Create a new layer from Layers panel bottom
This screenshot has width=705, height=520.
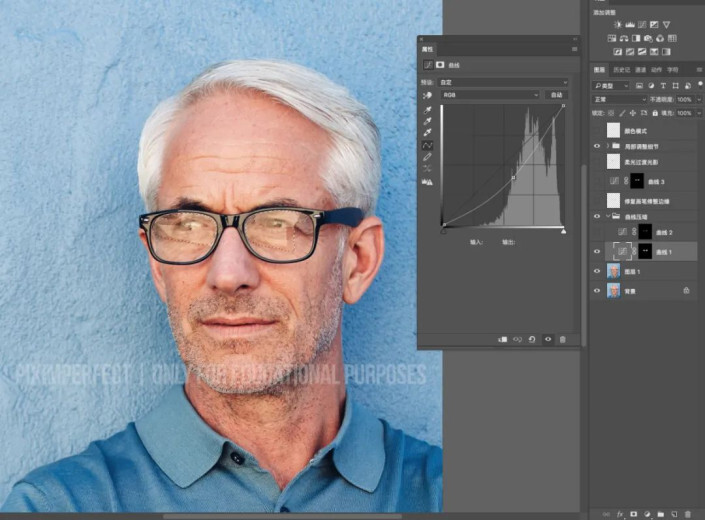(x=673, y=514)
